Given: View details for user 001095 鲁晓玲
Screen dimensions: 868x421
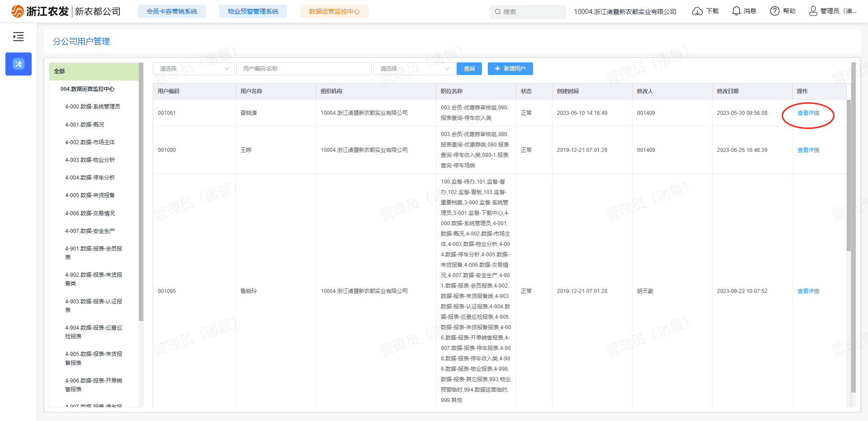Looking at the screenshot, I should [808, 291].
